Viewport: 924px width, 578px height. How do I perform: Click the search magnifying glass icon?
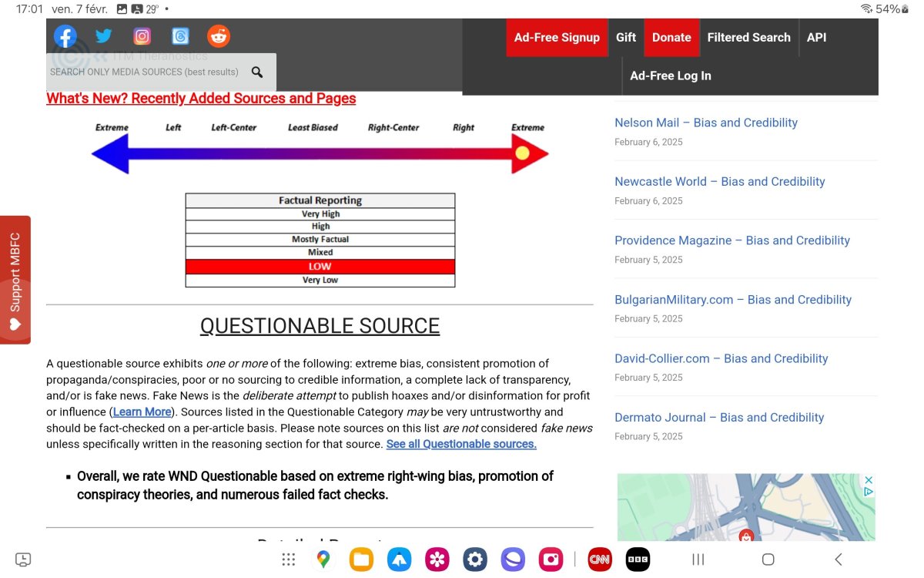257,72
